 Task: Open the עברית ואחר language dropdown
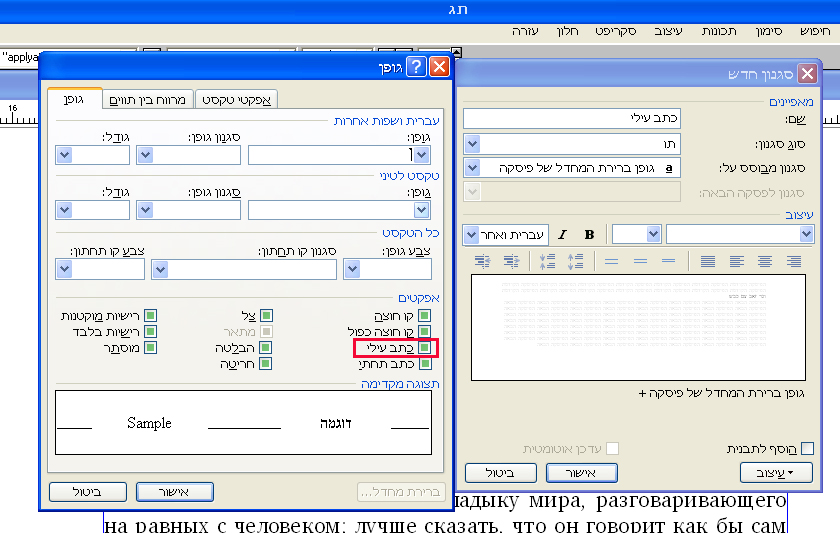point(471,235)
